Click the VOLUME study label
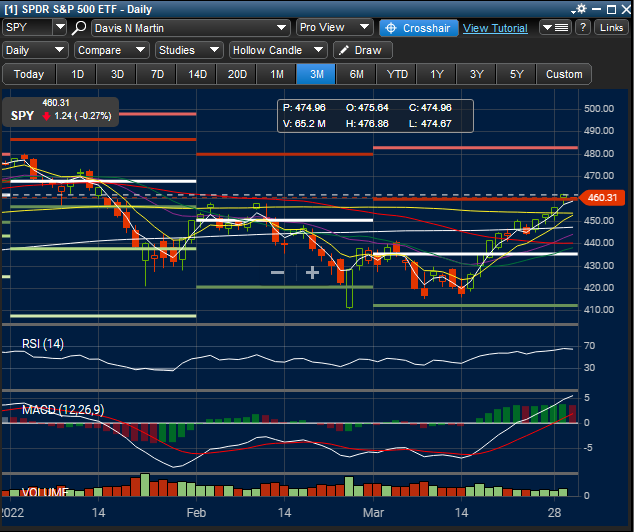 click(45, 492)
